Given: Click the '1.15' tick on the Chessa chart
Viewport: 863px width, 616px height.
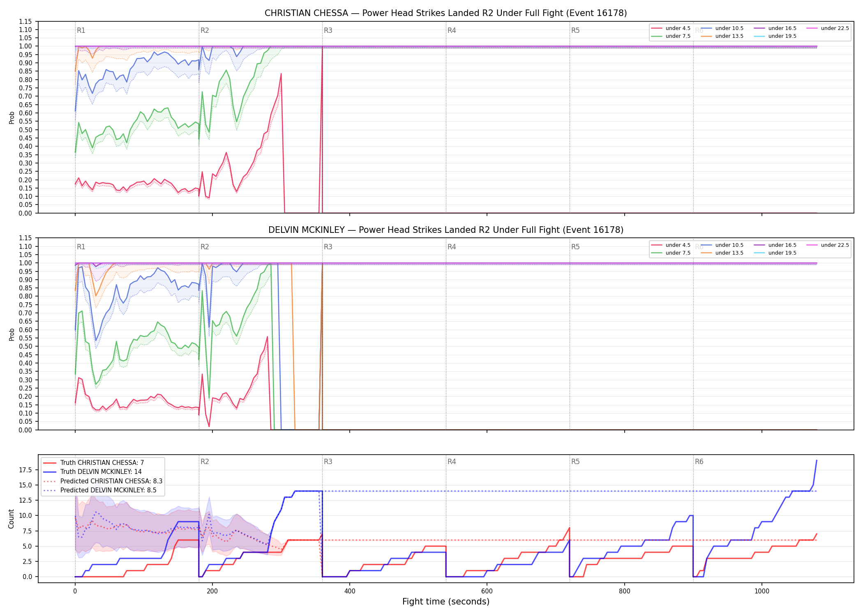Looking at the screenshot, I should click(25, 21).
